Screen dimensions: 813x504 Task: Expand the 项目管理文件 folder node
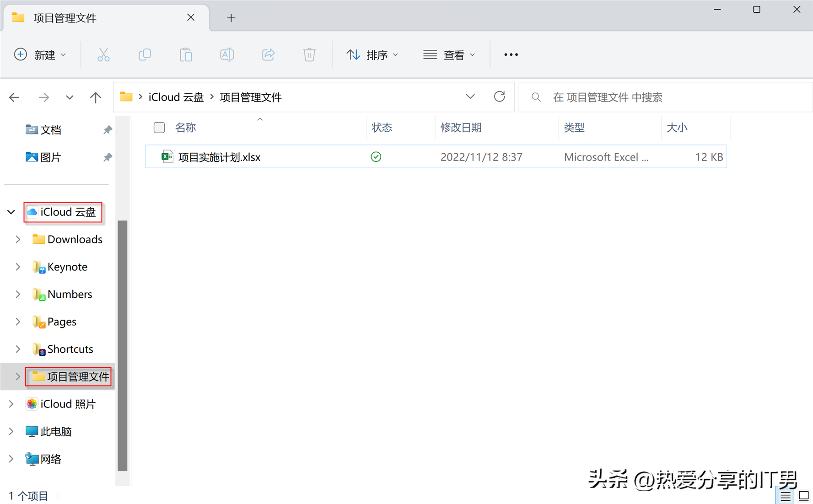click(18, 376)
